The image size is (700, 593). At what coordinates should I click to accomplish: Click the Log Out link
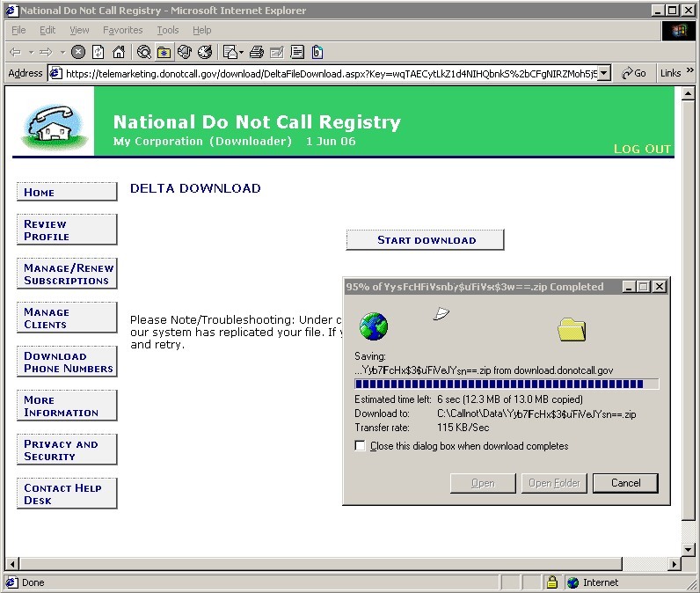tap(642, 149)
